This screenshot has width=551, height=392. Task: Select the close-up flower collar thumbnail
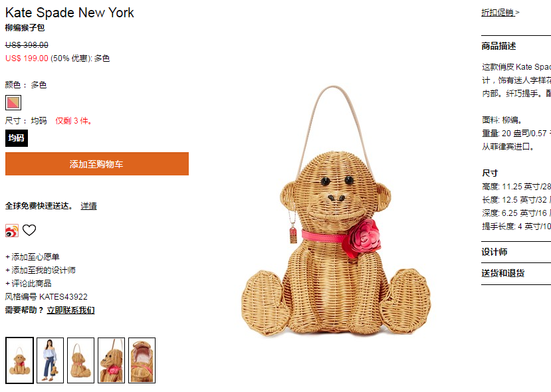tap(112, 360)
